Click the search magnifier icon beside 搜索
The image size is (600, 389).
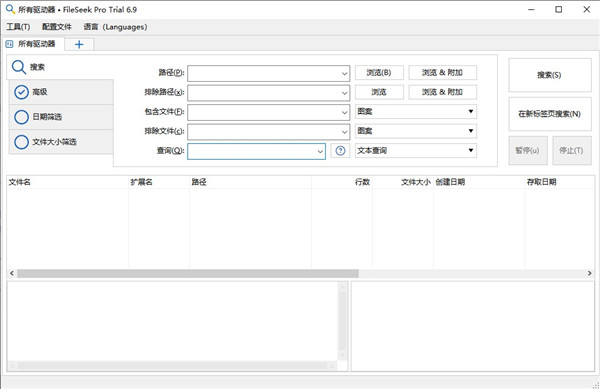[19, 67]
